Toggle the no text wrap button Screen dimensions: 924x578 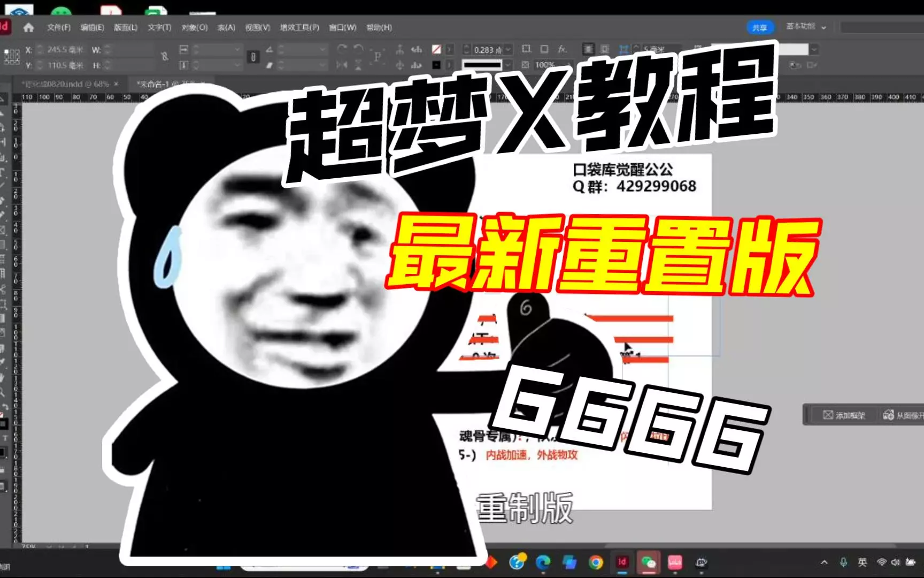[x=588, y=49]
